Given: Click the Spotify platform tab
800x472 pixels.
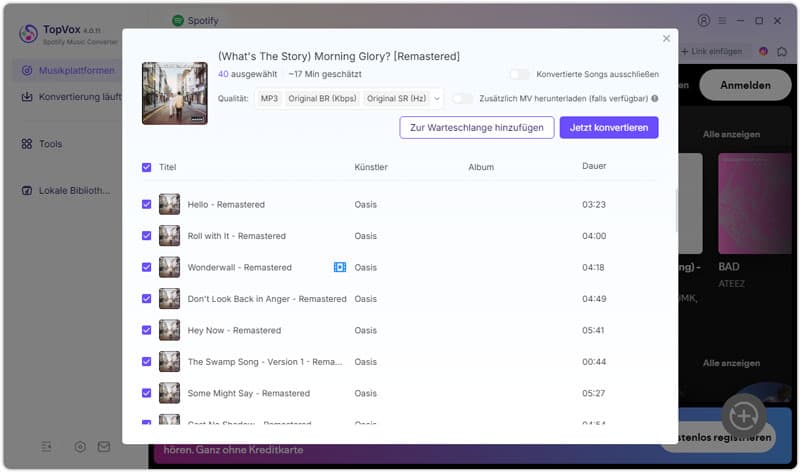Looking at the screenshot, I should click(195, 20).
